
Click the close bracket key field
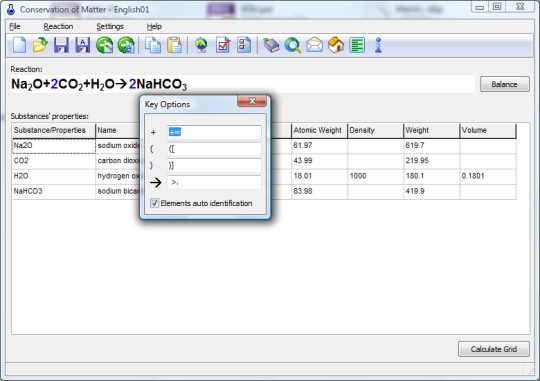click(214, 166)
